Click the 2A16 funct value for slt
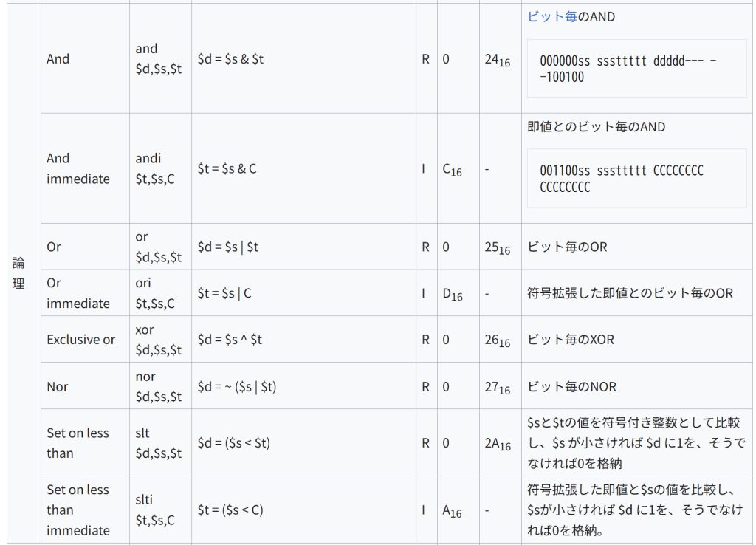756x545 pixels. pyautogui.click(x=498, y=444)
